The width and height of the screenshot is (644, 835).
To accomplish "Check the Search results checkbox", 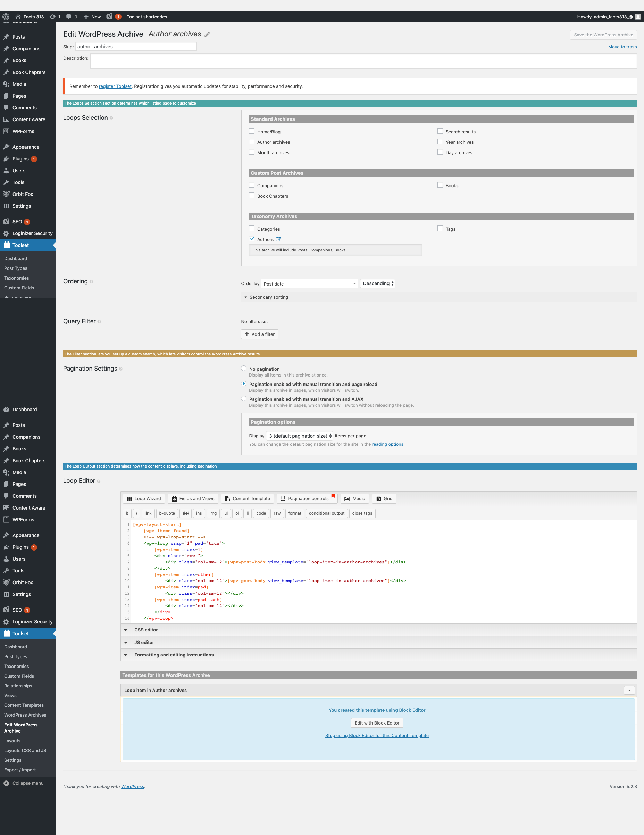I will tap(440, 131).
